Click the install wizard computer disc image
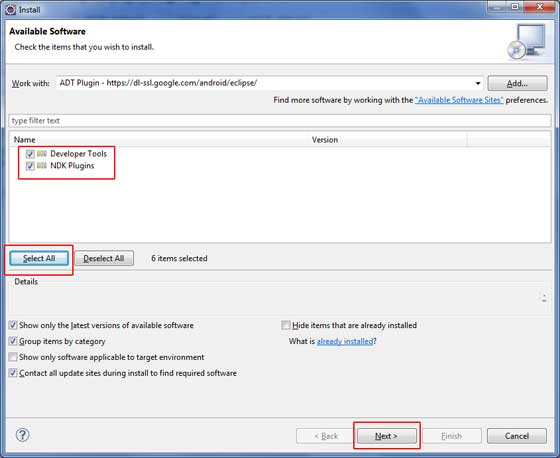The width and height of the screenshot is (560, 458). click(x=527, y=41)
